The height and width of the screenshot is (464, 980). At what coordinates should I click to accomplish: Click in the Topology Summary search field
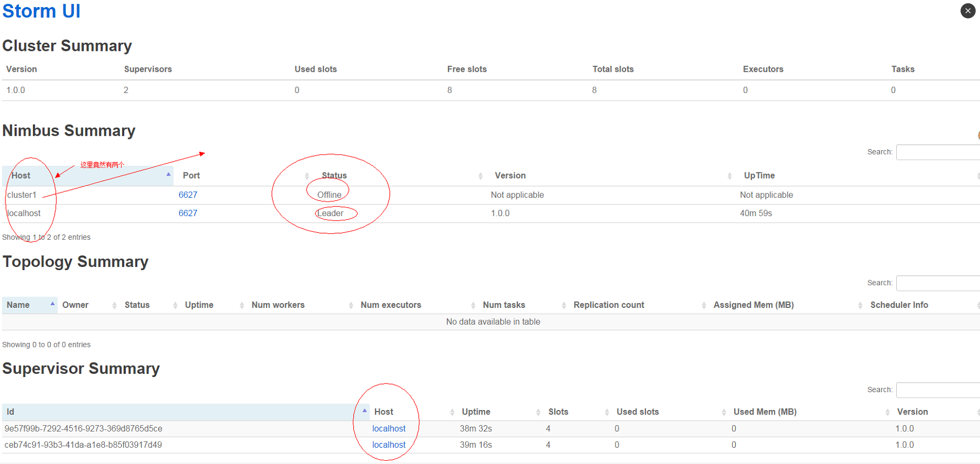[938, 283]
